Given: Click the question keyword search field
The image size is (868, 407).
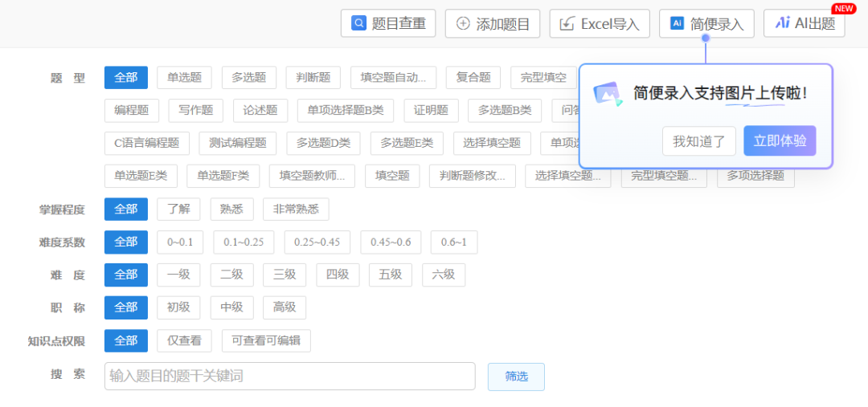Looking at the screenshot, I should [289, 376].
